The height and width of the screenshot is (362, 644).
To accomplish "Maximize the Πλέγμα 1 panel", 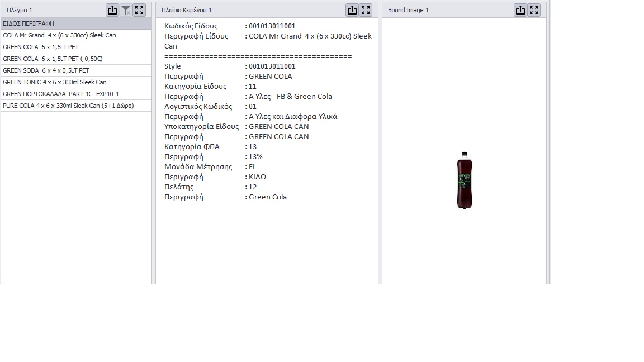I will pos(139,10).
